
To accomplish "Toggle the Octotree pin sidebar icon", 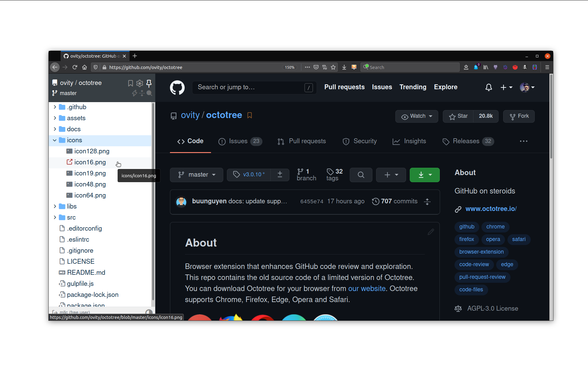I will [x=149, y=83].
